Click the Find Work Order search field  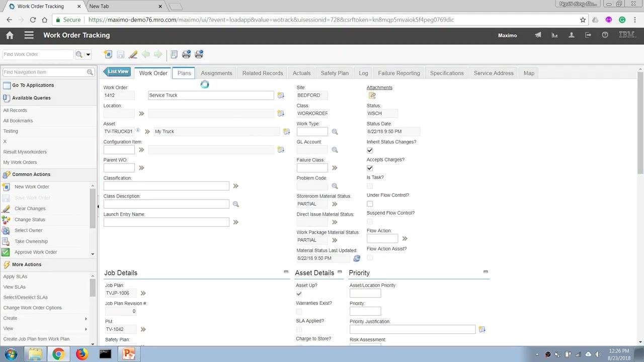(x=38, y=54)
